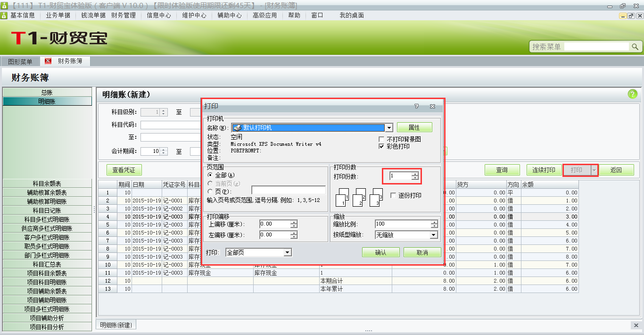Decrease 左偏移 with its down arrow
This screenshot has height=335, width=644.
(x=294, y=237)
